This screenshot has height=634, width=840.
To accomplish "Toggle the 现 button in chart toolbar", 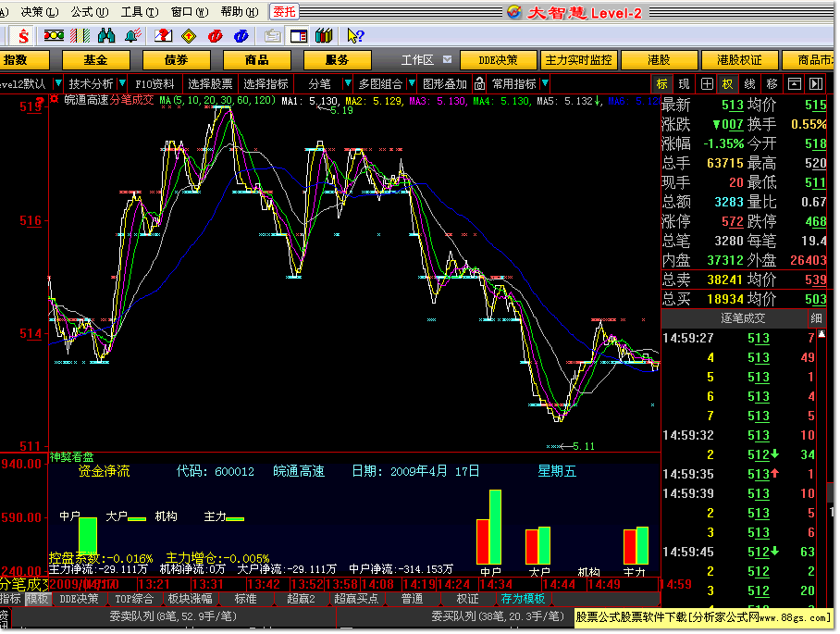I will pyautogui.click(x=684, y=84).
